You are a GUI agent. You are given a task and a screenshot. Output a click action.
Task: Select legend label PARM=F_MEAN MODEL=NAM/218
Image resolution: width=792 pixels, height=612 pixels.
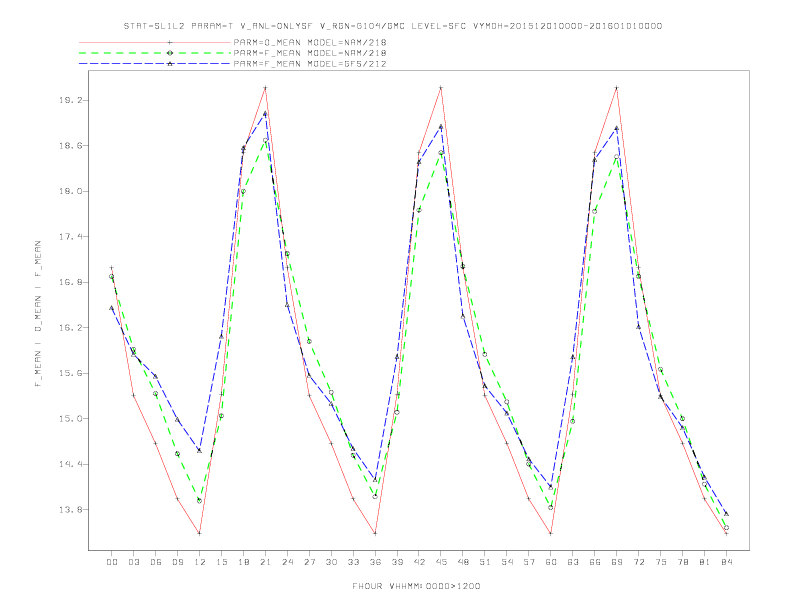tap(310, 53)
